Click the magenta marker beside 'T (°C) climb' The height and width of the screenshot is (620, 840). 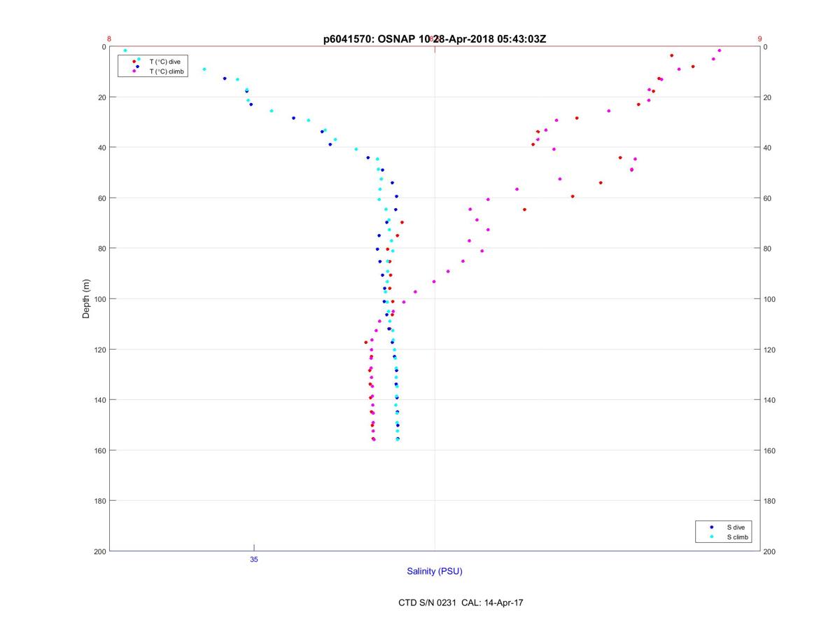click(134, 71)
